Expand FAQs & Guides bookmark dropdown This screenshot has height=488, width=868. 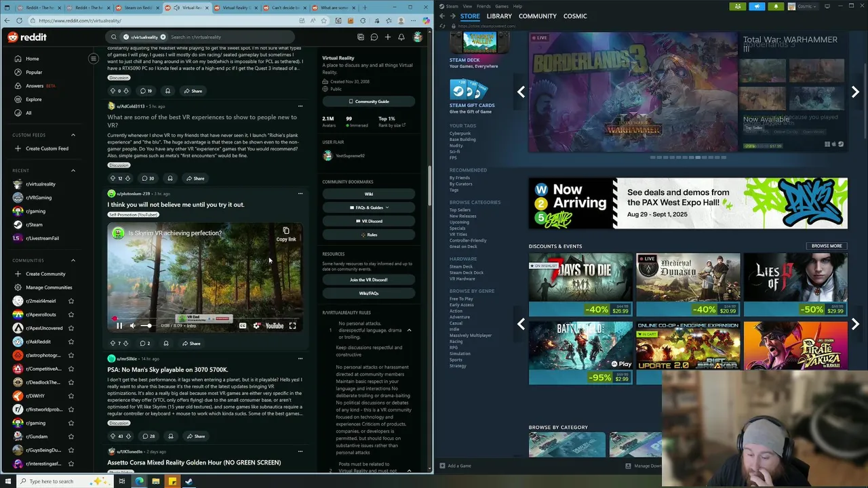coord(369,207)
